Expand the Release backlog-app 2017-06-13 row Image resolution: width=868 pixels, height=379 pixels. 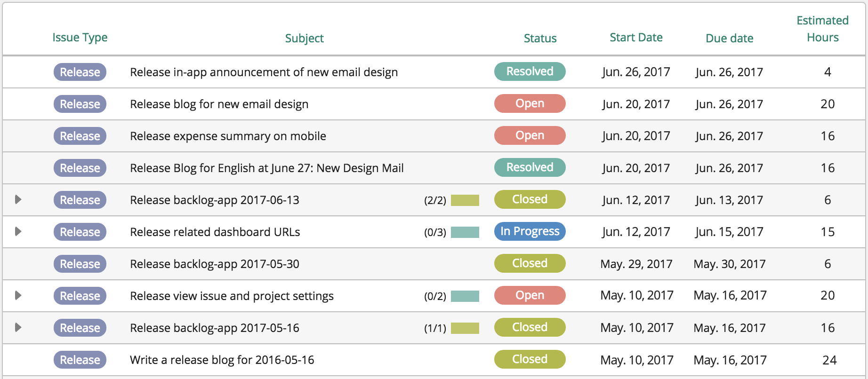coord(18,199)
